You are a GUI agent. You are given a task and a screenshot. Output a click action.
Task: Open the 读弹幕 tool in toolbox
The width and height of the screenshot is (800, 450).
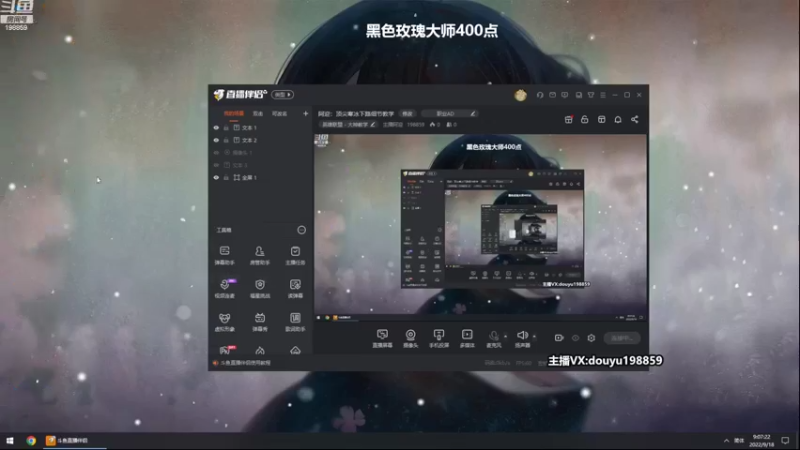click(295, 288)
